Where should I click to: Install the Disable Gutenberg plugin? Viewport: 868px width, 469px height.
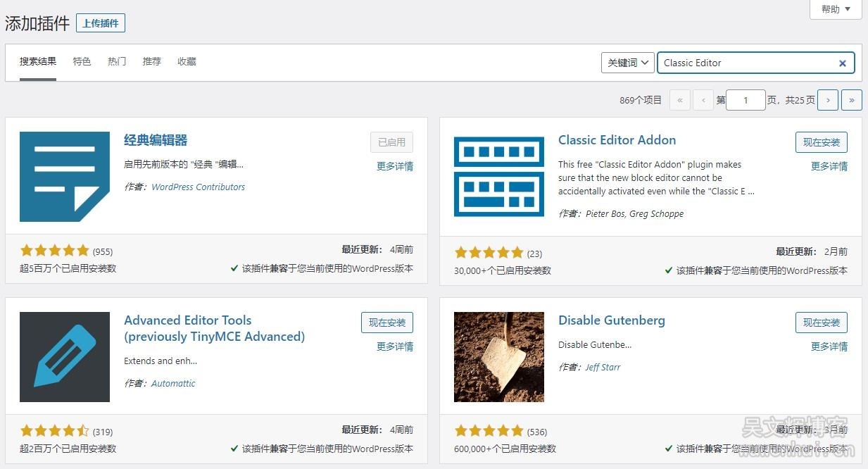click(821, 323)
